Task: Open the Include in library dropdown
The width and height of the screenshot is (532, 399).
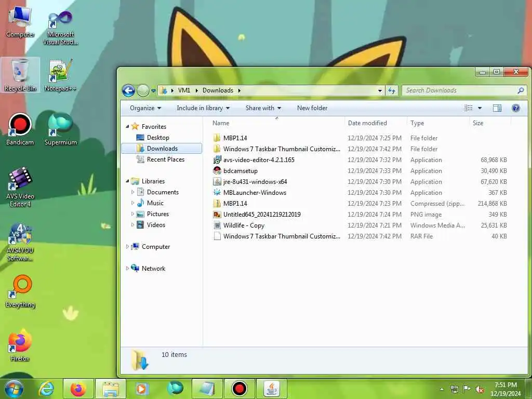Action: click(203, 108)
